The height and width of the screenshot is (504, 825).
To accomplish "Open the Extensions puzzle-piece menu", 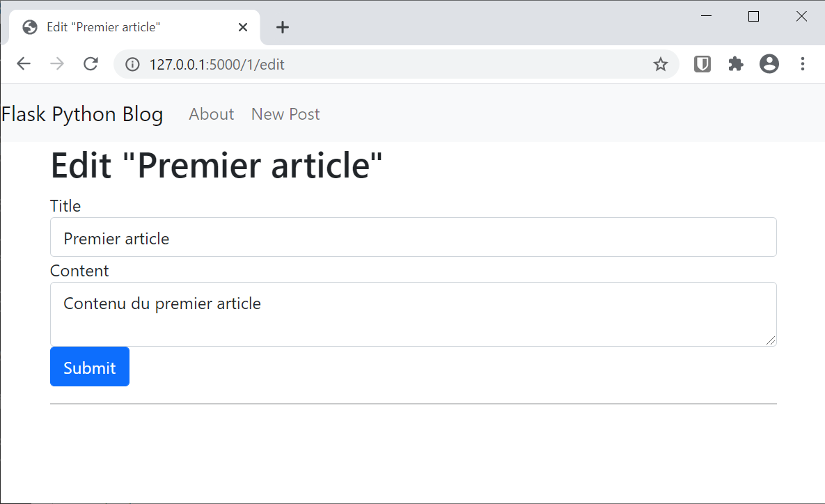I will pyautogui.click(x=736, y=64).
